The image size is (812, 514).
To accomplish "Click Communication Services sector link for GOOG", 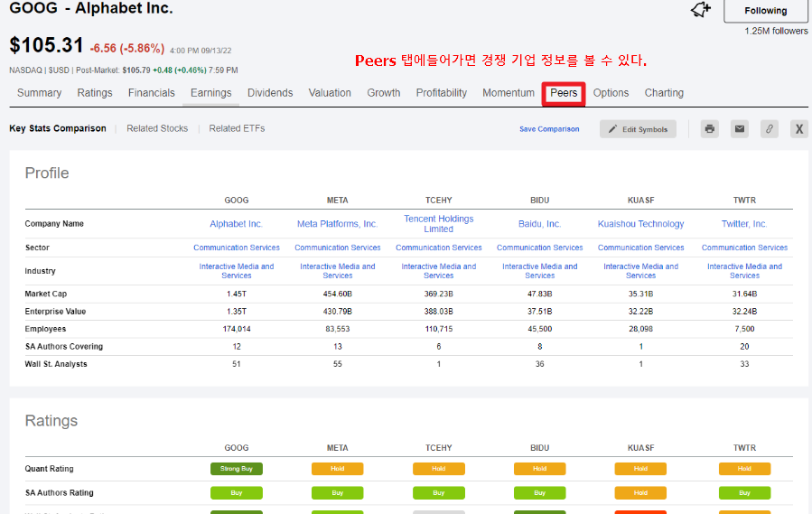I will tap(236, 248).
